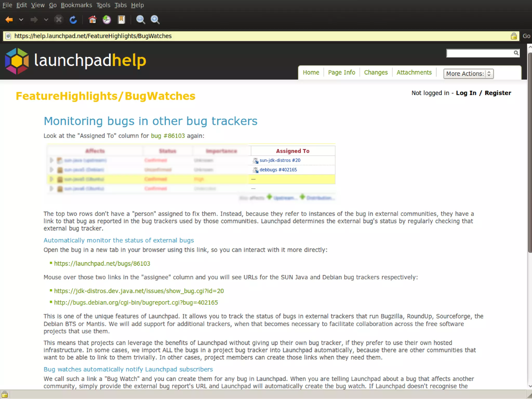The height and width of the screenshot is (399, 532).
Task: Expand the forward history dropdown arrow
Action: 46,20
